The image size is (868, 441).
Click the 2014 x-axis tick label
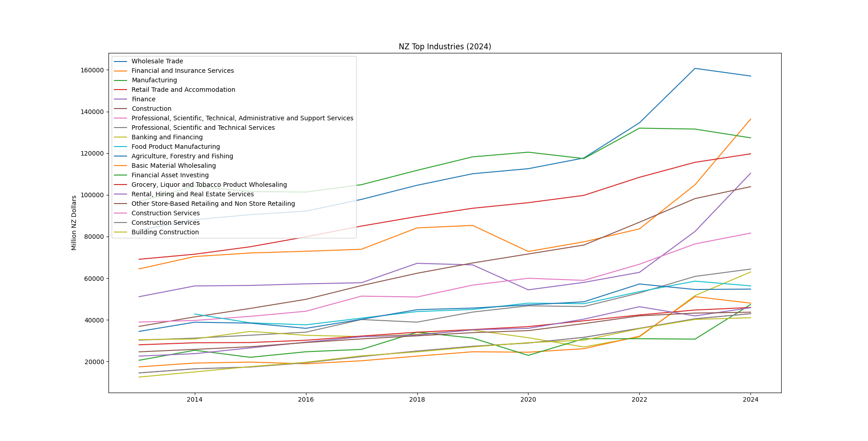click(195, 400)
